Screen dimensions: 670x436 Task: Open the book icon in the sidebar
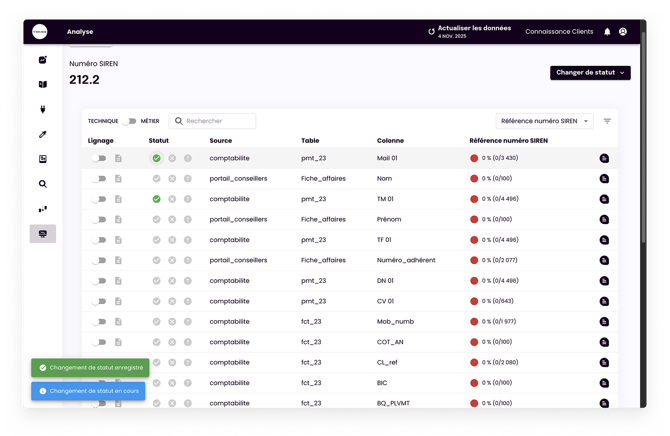pyautogui.click(x=43, y=85)
